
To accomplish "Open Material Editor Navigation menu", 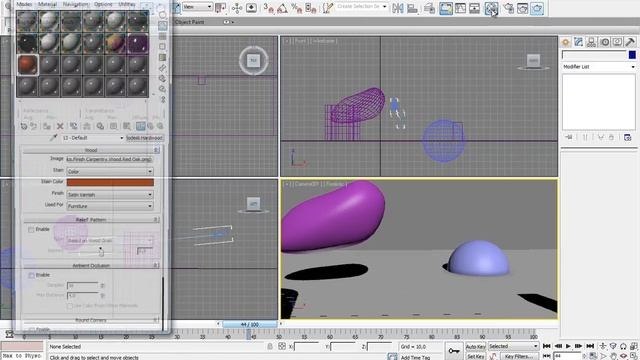I will click(76, 4).
